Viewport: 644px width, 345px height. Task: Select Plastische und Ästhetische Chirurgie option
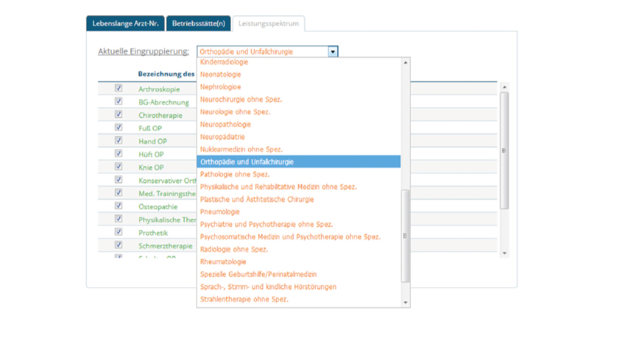[x=257, y=200]
